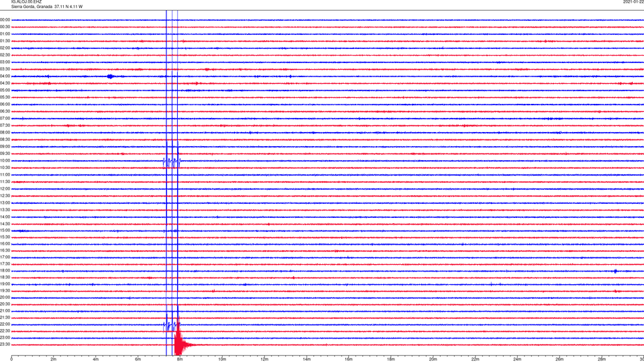
Task: Select the 26m axis tick label
Action: (x=559, y=359)
